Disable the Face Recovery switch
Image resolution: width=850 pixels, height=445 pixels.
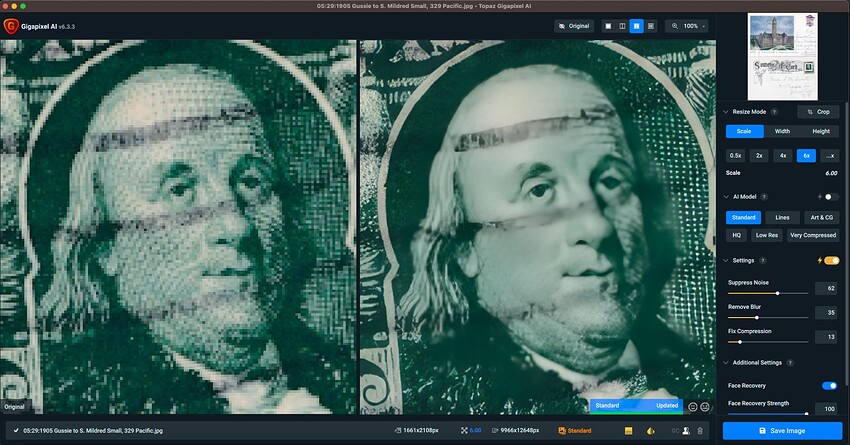(x=829, y=386)
